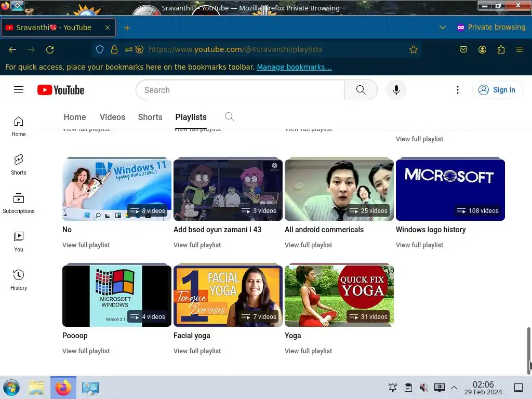This screenshot has width=532, height=399.
Task: Select the Playlists tab
Action: pos(191,117)
